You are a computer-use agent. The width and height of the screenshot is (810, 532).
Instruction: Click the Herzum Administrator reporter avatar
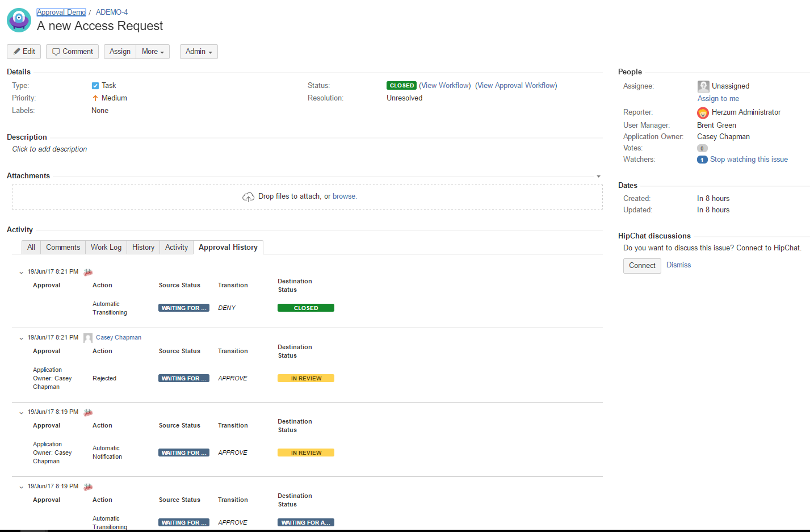[703, 113]
